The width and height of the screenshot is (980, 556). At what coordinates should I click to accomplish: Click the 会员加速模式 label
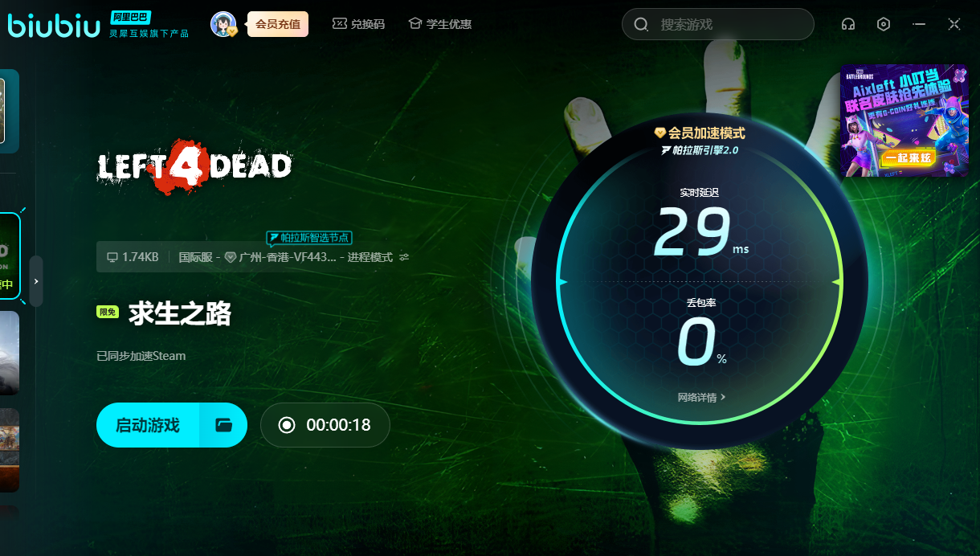pyautogui.click(x=707, y=133)
